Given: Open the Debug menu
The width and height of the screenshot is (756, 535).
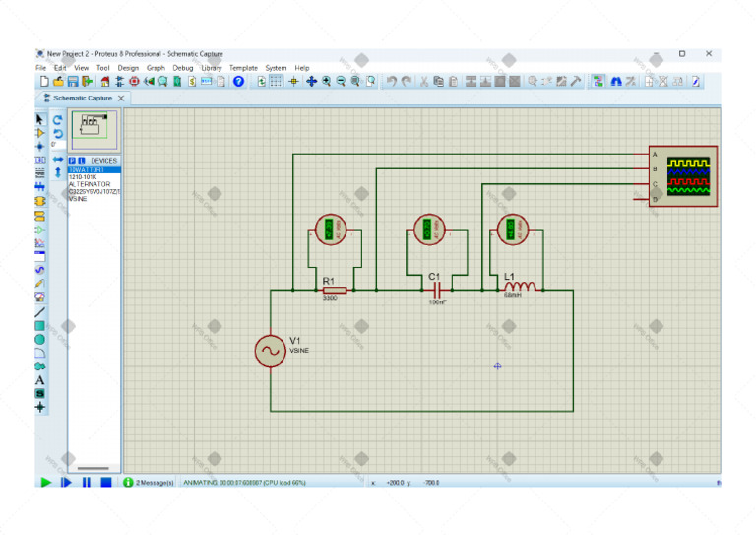Looking at the screenshot, I should pyautogui.click(x=183, y=68).
